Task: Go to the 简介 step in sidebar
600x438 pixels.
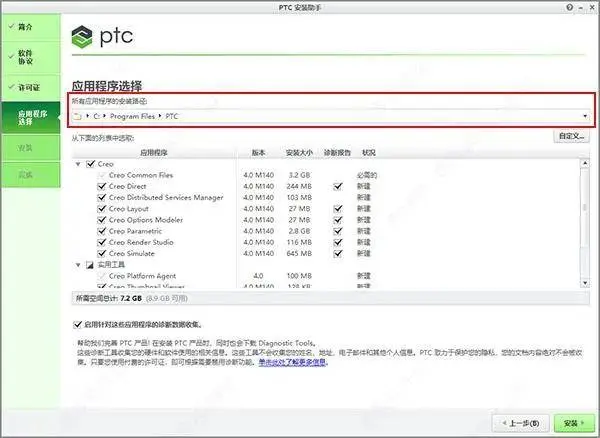Action: click(31, 27)
